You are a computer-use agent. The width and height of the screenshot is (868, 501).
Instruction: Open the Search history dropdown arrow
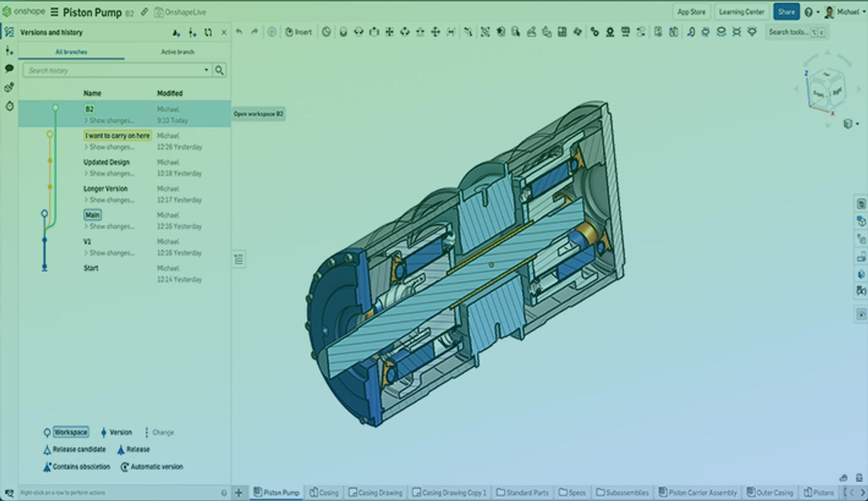[x=206, y=70]
